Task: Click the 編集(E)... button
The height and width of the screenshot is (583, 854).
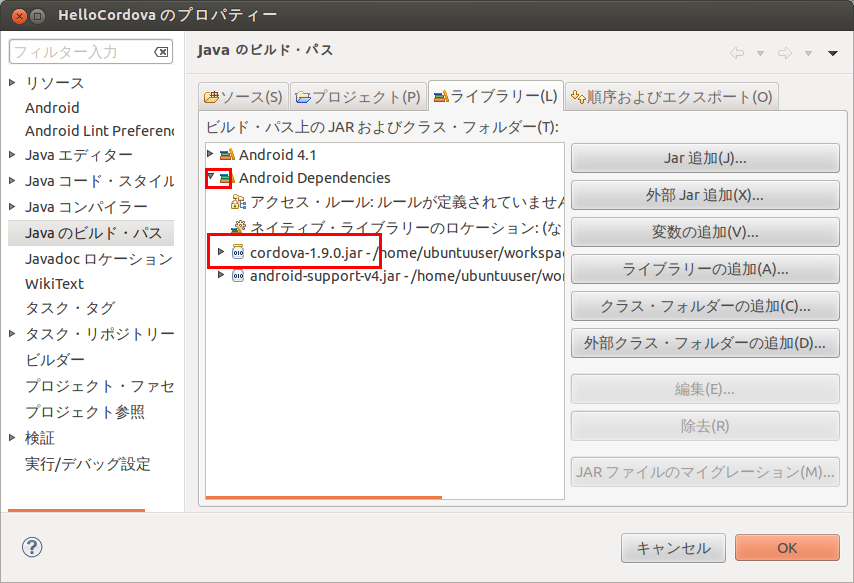Action: 705,389
